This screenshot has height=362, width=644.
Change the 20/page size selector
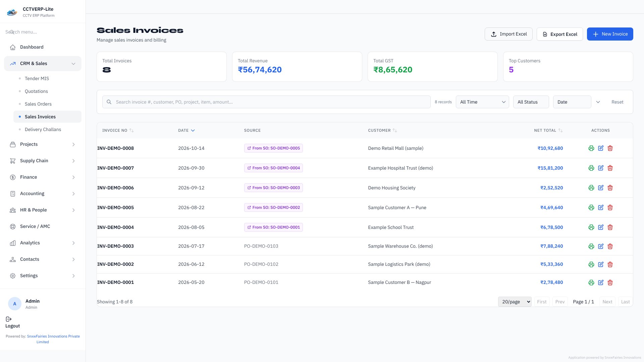pos(515,302)
